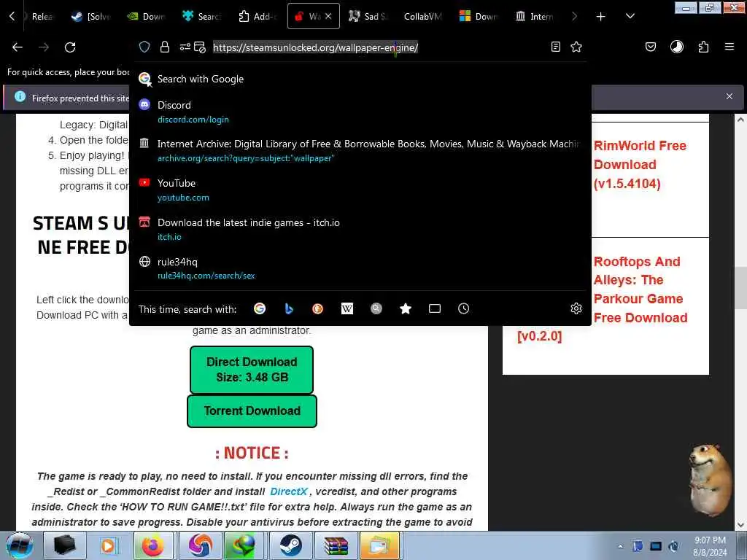Open the Windows Start orb
This screenshot has width=747, height=560.
click(x=20, y=546)
